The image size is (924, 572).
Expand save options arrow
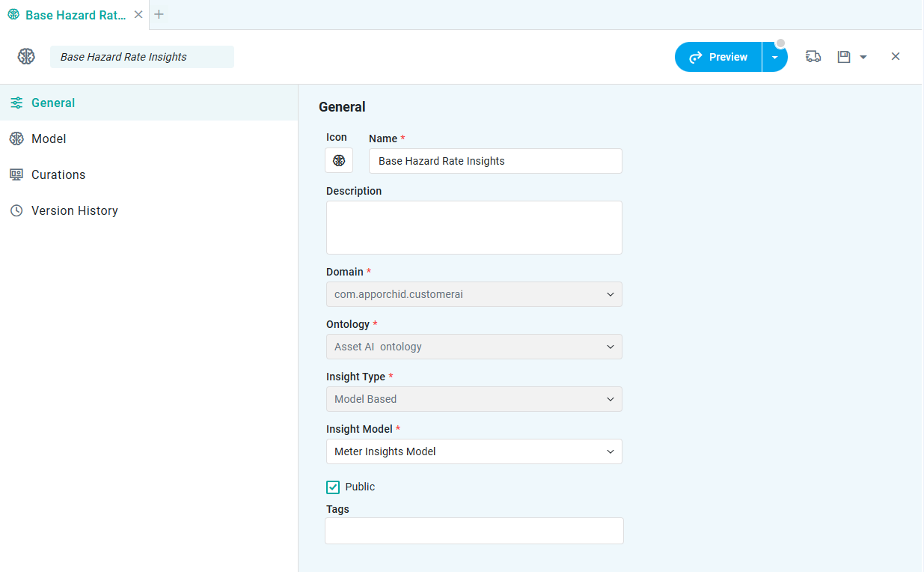pos(863,58)
